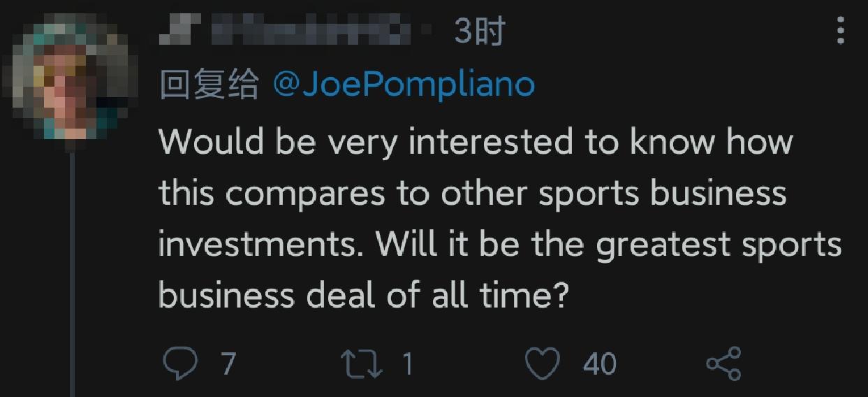Click the 回复给 label text

[x=208, y=85]
